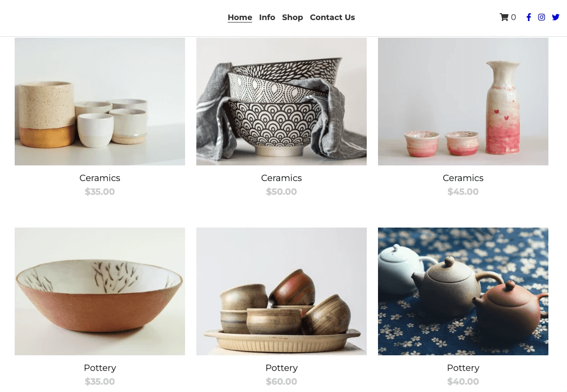Open the Contact Us page
Viewport: 567px width, 392px height.
[332, 17]
